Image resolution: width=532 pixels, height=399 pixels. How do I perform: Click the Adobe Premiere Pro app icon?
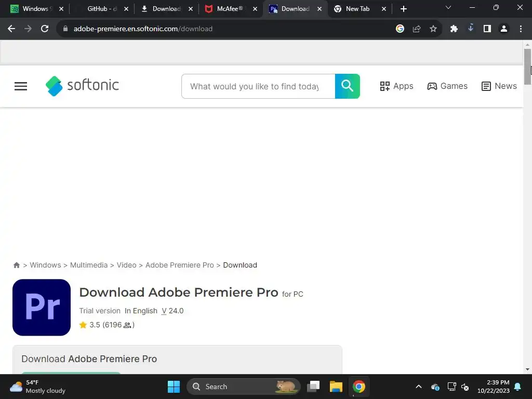pyautogui.click(x=42, y=308)
